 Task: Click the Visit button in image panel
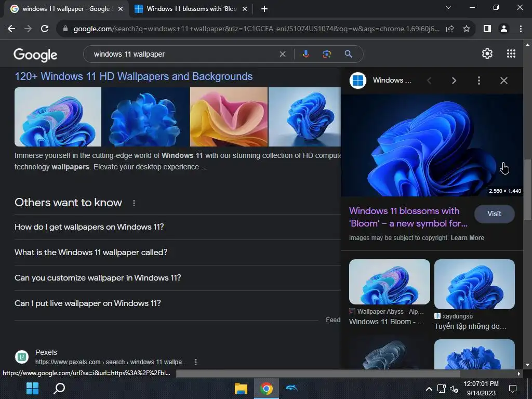coord(494,214)
